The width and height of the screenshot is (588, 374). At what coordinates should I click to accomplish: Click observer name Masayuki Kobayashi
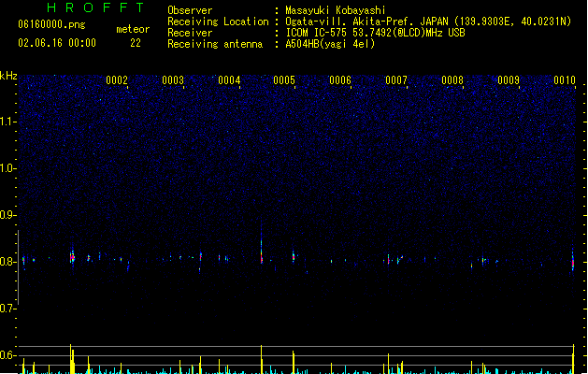pyautogui.click(x=336, y=10)
